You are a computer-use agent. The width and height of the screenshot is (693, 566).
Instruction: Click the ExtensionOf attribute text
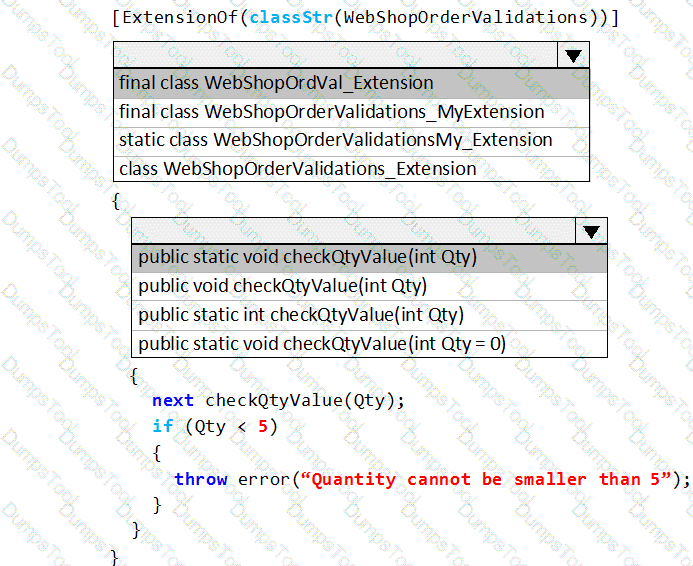[x=183, y=18]
